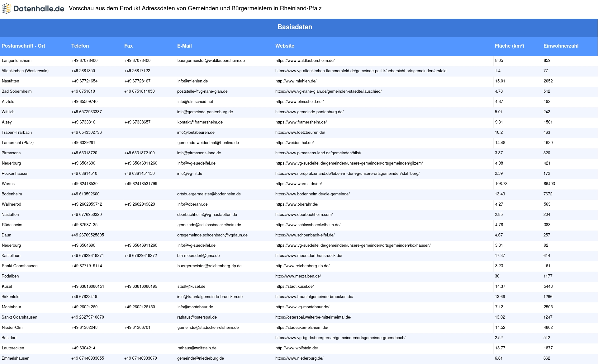Open the https://www.worms.de/de/ link
This screenshot has width=598, height=364.
pyautogui.click(x=298, y=184)
